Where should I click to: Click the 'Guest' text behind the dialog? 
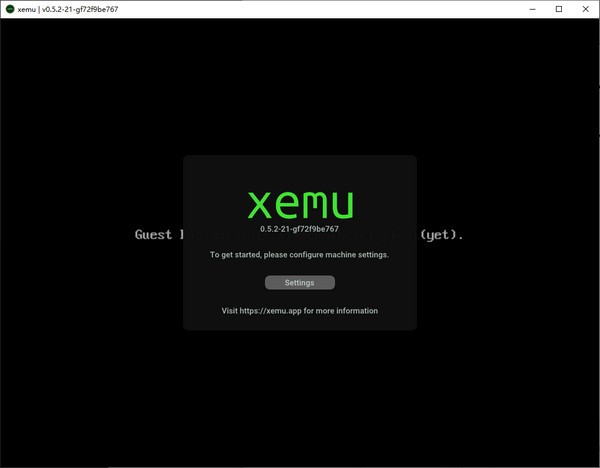[x=153, y=234]
